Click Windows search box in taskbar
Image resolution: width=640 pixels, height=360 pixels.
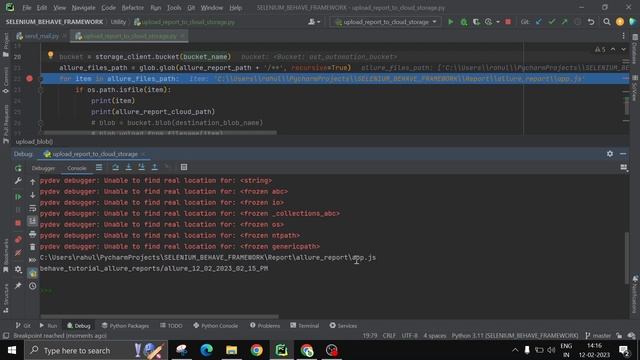point(96,350)
